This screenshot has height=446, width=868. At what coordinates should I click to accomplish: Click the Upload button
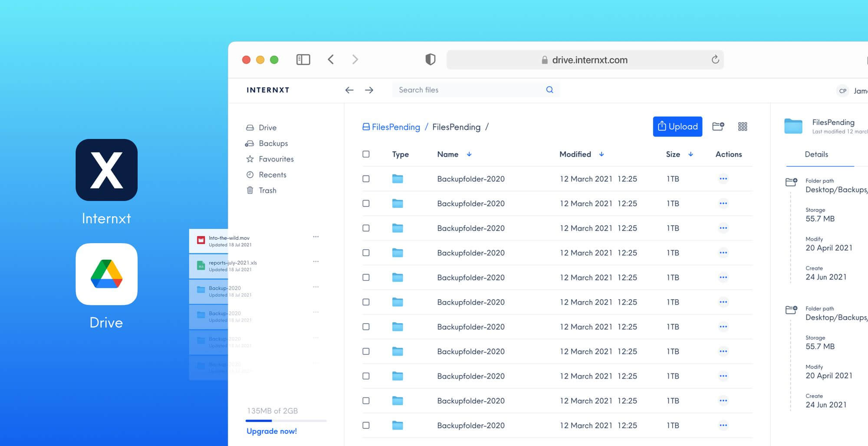(677, 126)
